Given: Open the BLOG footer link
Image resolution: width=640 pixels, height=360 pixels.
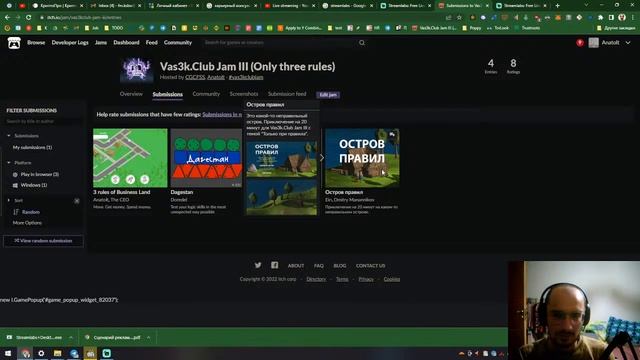Looking at the screenshot, I should [x=340, y=266].
